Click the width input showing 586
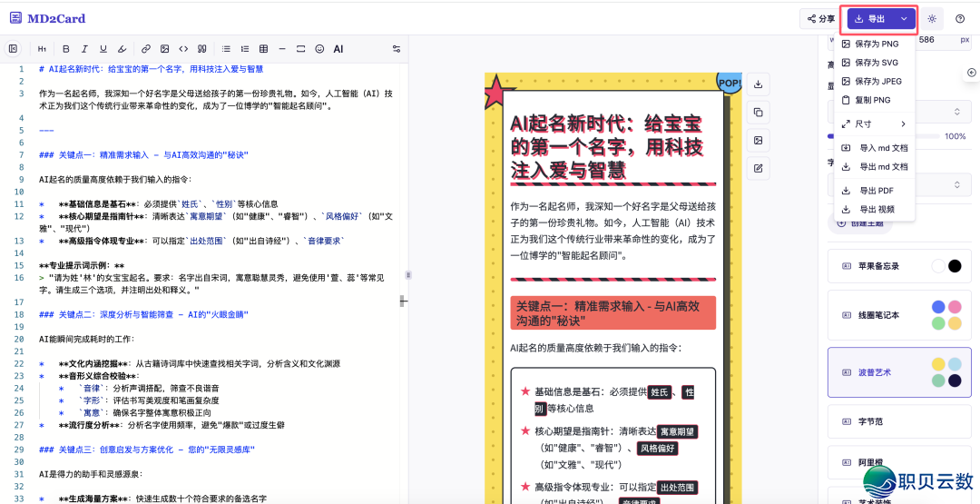980x504 pixels. (x=900, y=39)
